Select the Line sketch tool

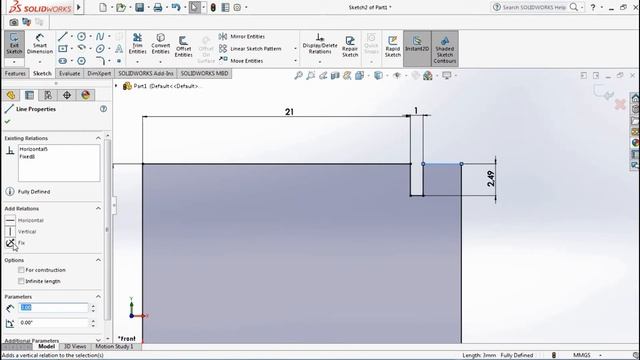pos(62,37)
